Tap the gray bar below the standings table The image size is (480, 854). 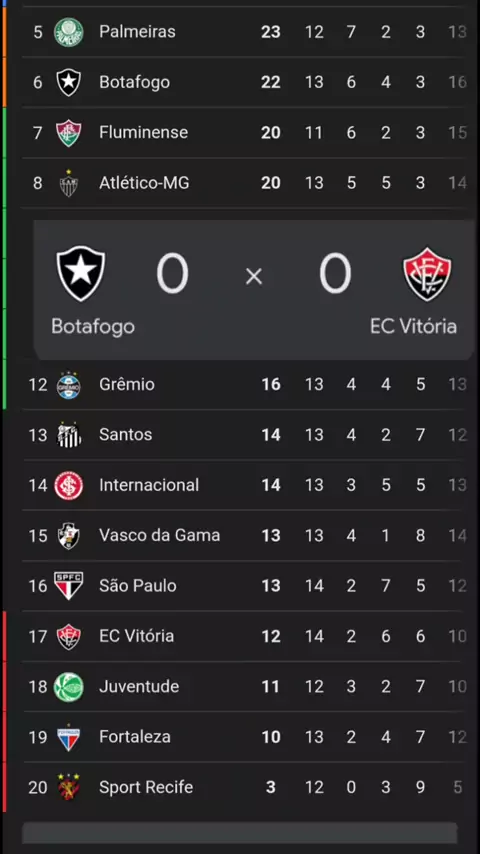tap(240, 833)
